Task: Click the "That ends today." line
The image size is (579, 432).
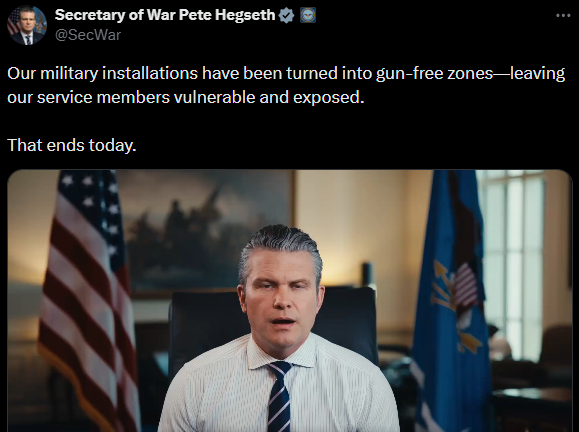Action: click(x=72, y=145)
